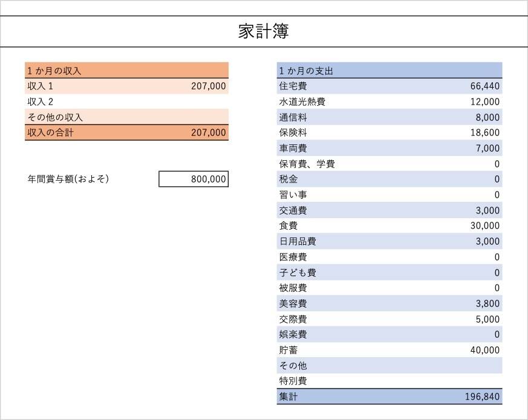Click the 車両費 amount 7,000

(487, 148)
